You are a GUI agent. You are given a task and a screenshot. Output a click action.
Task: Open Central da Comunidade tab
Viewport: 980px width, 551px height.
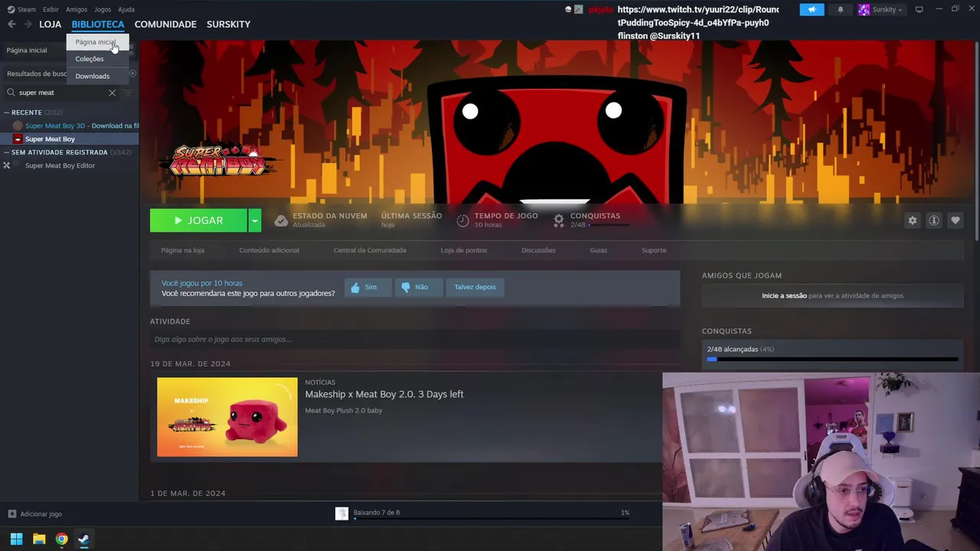[370, 250]
